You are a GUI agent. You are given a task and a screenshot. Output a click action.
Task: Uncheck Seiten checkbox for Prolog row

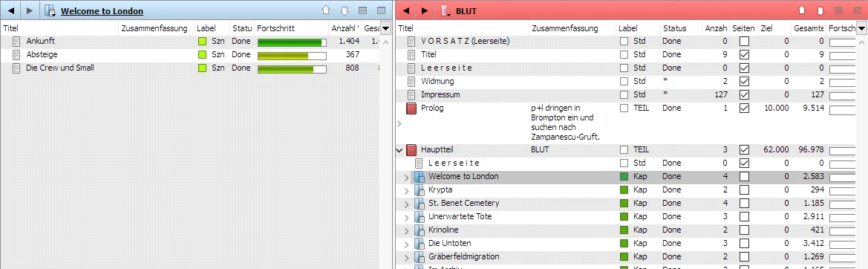(745, 108)
